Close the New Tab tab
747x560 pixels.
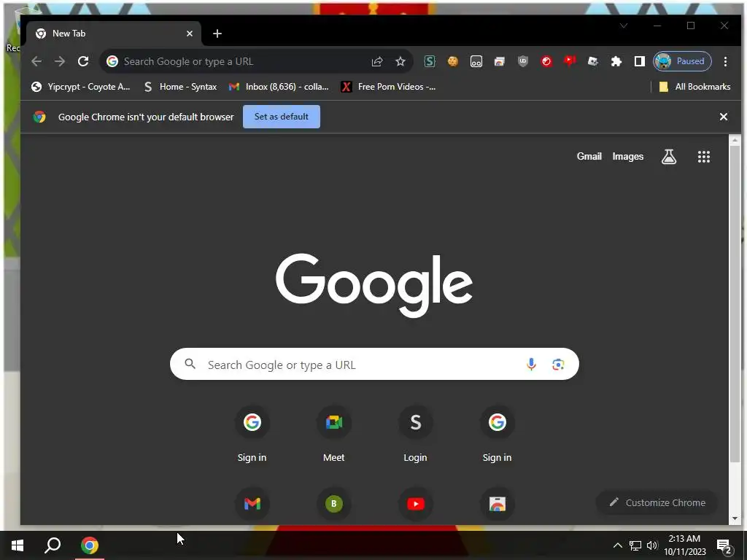click(190, 34)
